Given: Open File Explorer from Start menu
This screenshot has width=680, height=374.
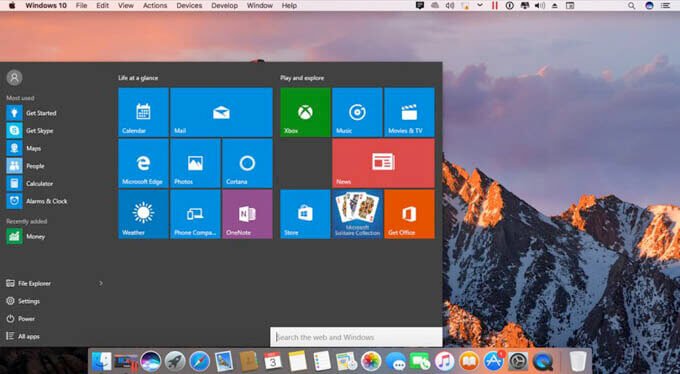Looking at the screenshot, I should tap(29, 283).
